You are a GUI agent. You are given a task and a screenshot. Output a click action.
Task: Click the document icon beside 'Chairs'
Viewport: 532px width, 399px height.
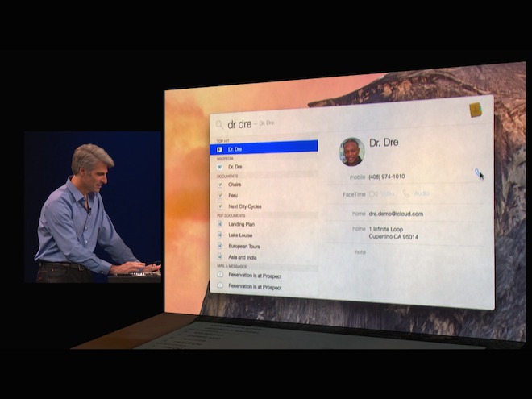[220, 185]
